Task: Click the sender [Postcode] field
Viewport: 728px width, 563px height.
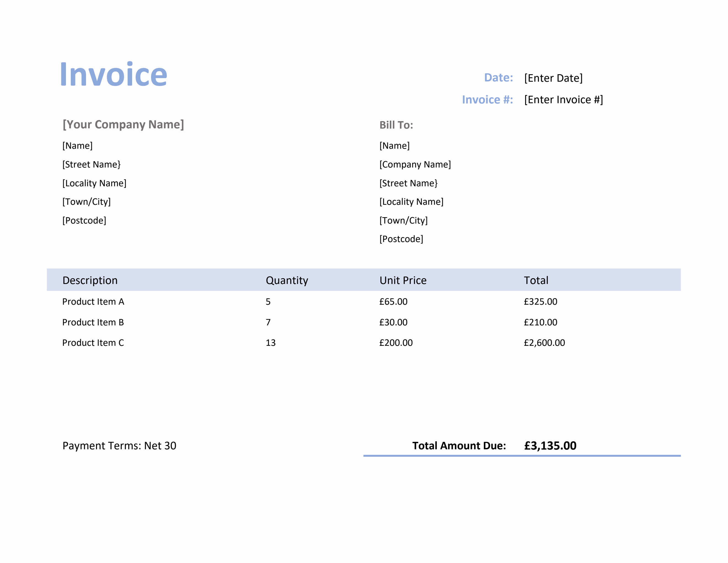Action: click(84, 221)
